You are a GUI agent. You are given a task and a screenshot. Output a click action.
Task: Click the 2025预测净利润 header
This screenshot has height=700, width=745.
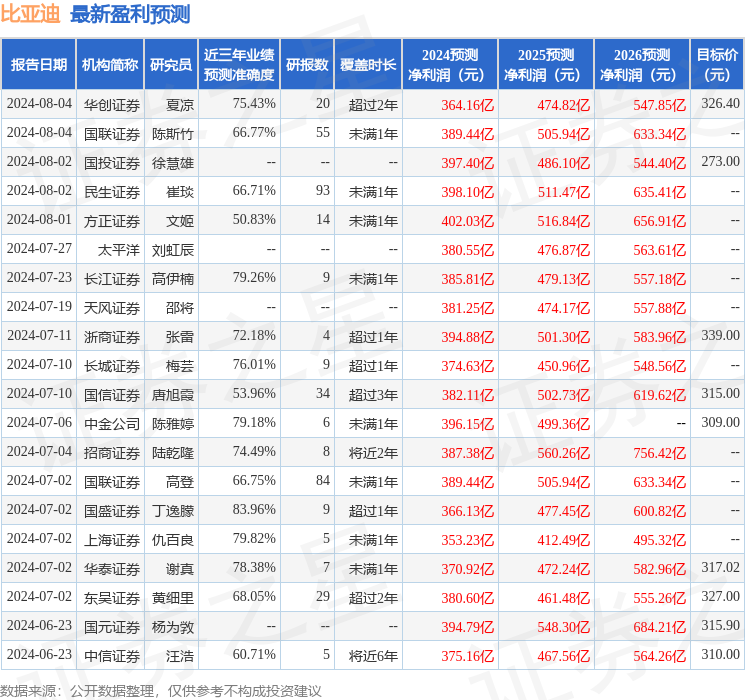(x=546, y=65)
